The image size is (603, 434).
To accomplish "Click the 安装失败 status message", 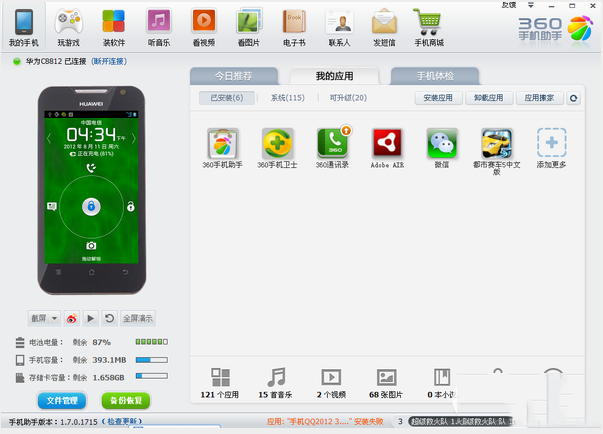I will (x=325, y=422).
